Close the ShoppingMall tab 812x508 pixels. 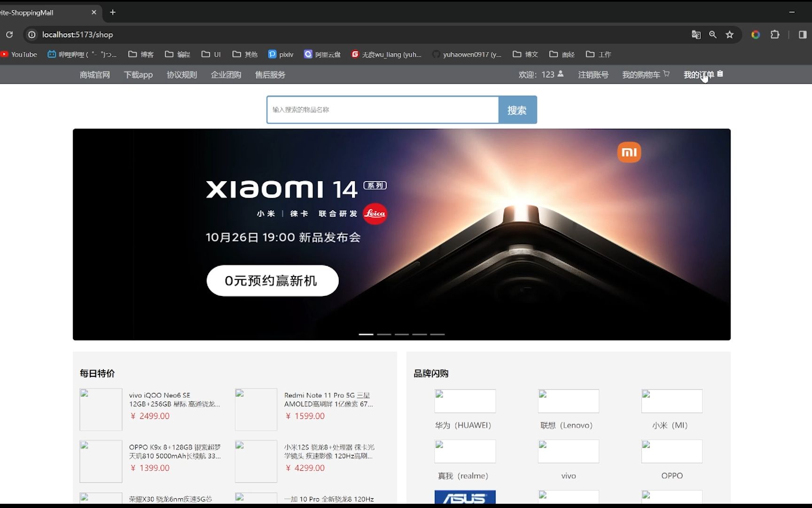(x=94, y=12)
